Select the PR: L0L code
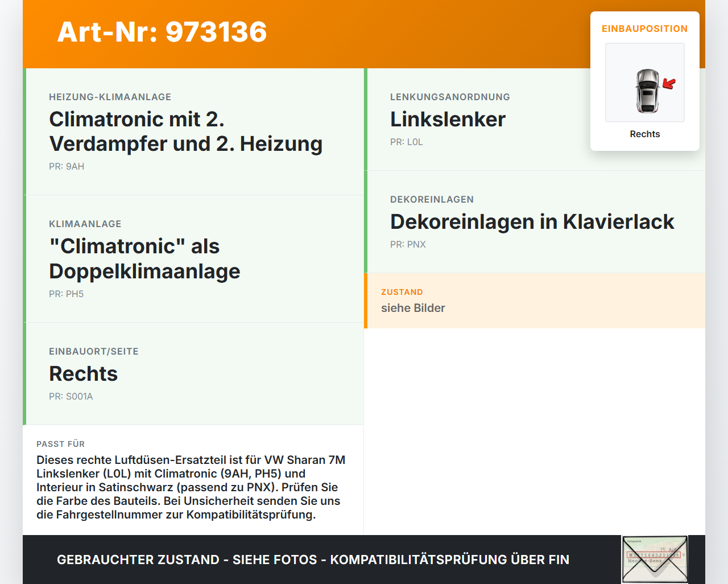The width and height of the screenshot is (728, 584). click(x=406, y=142)
